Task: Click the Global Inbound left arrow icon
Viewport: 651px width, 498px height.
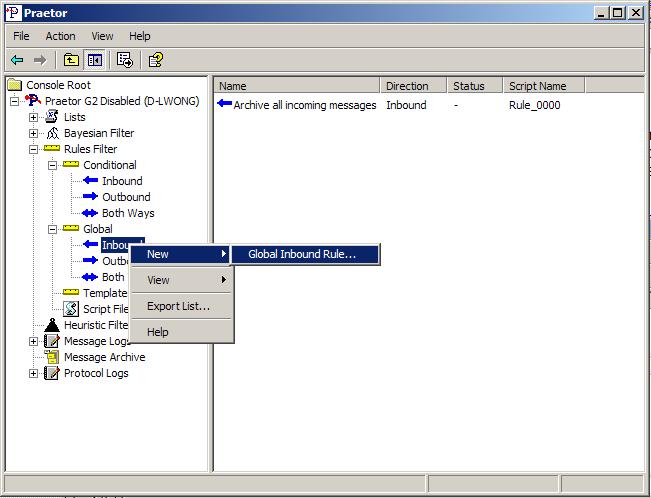Action: (90, 244)
